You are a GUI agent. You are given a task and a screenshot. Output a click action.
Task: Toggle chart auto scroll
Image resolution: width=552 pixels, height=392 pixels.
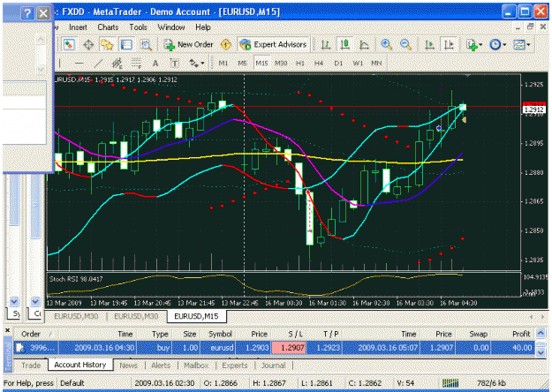[x=429, y=45]
